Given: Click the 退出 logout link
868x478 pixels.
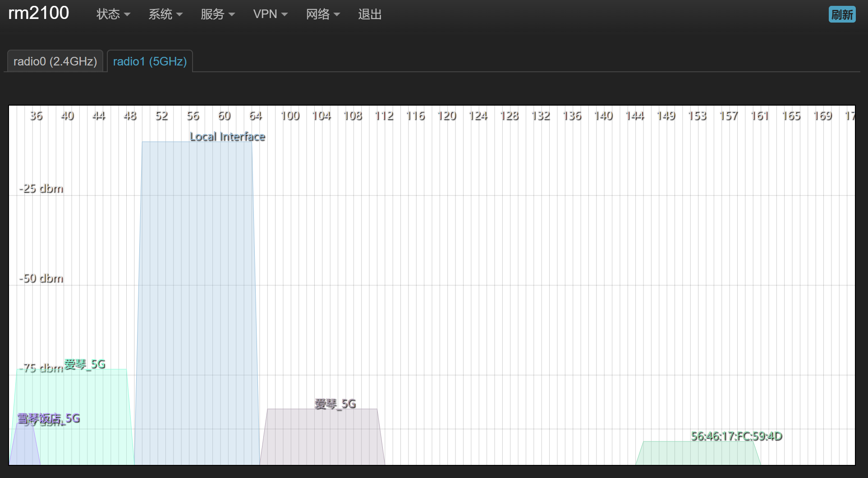Looking at the screenshot, I should pos(370,14).
